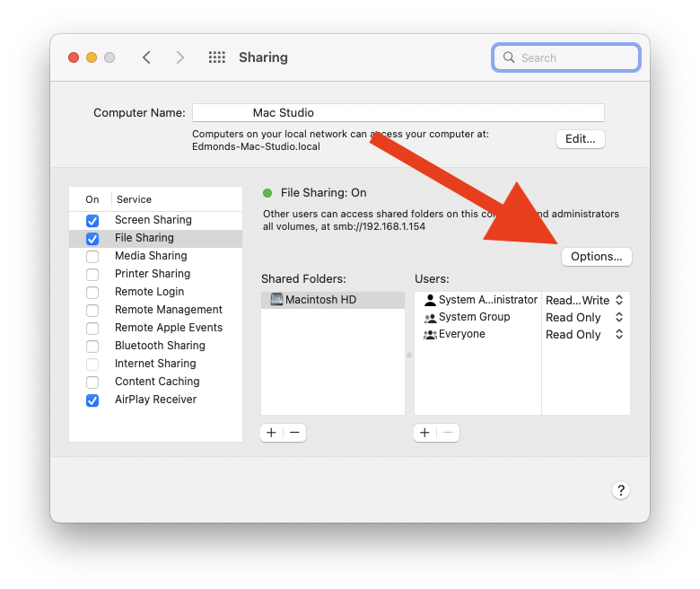Screen dimensions: 700x589
Task: Enable Remote Apple Events checkbox
Action: (x=92, y=329)
